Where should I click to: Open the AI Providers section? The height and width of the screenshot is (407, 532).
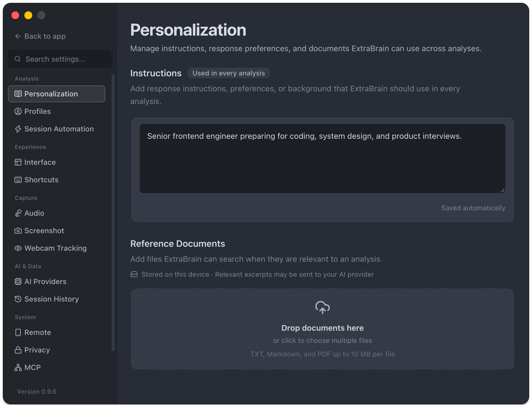point(57,282)
